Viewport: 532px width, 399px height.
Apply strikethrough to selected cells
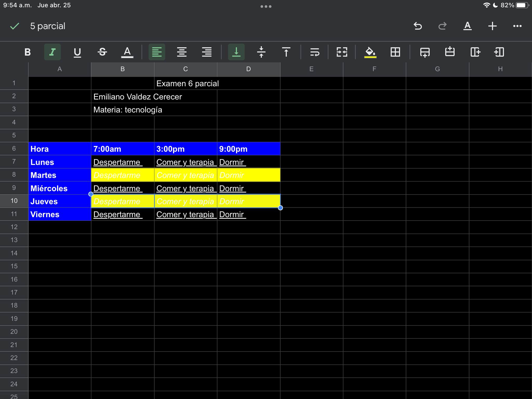(x=102, y=52)
